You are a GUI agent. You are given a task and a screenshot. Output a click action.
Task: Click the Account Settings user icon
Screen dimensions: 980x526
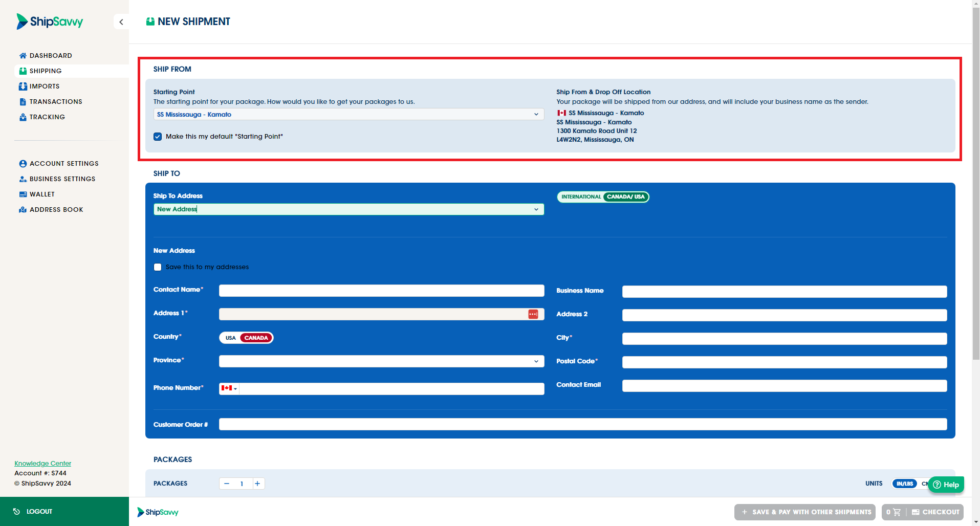(23, 164)
